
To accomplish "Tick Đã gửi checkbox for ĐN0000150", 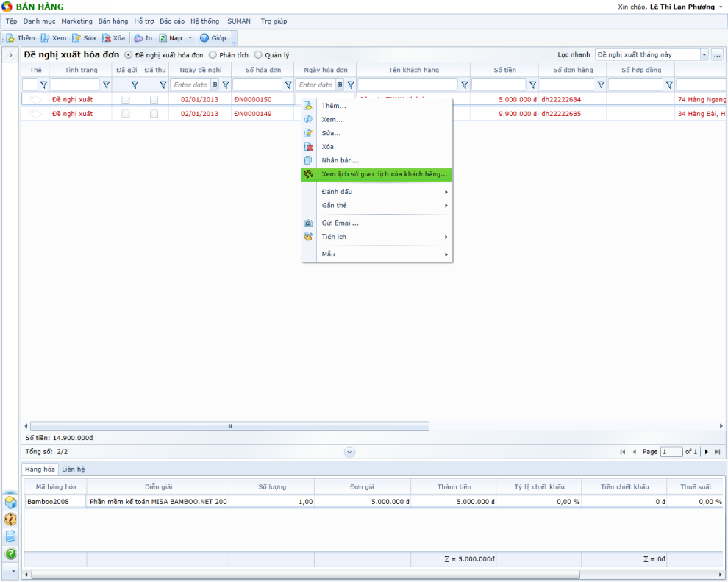I will tap(126, 99).
